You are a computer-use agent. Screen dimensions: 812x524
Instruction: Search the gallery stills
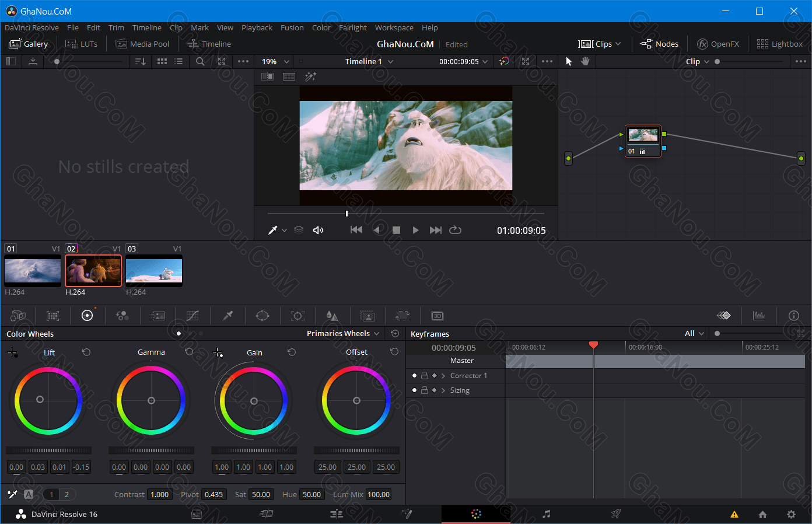click(x=200, y=61)
